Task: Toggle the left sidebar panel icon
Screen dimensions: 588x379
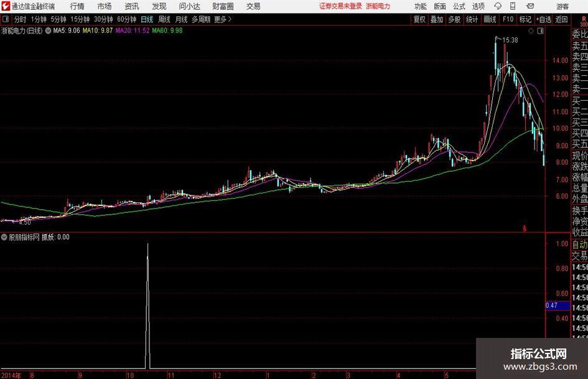Action: pos(5,19)
